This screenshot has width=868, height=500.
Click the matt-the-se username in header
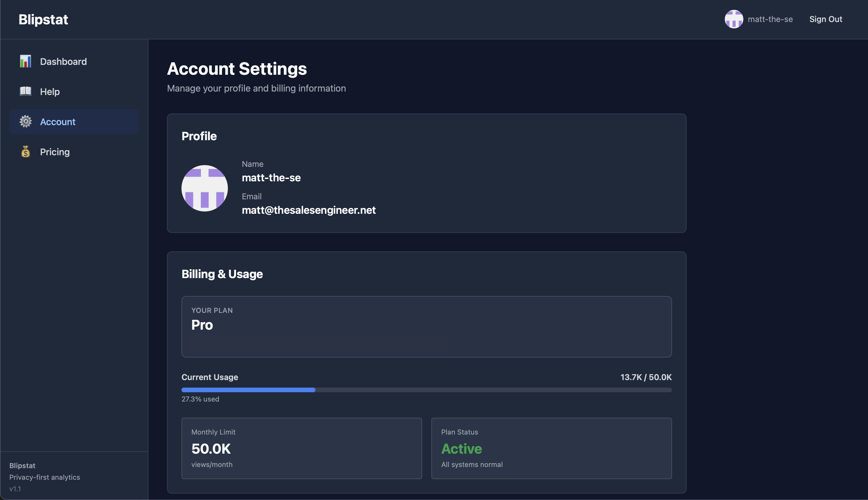(770, 19)
